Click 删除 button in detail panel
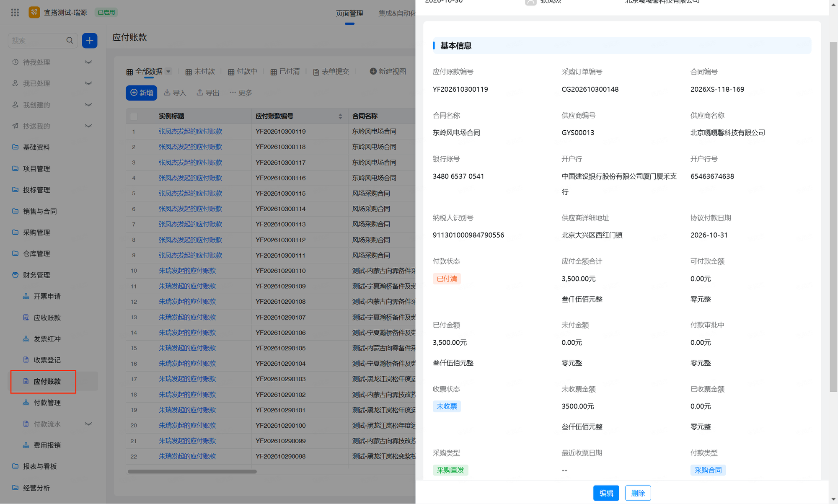This screenshot has width=838, height=504. 638,493
